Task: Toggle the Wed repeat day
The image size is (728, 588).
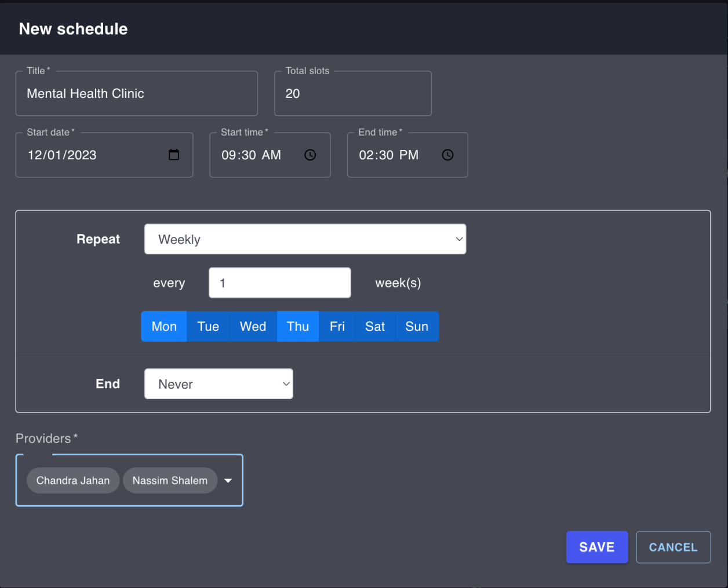Action: coord(253,326)
